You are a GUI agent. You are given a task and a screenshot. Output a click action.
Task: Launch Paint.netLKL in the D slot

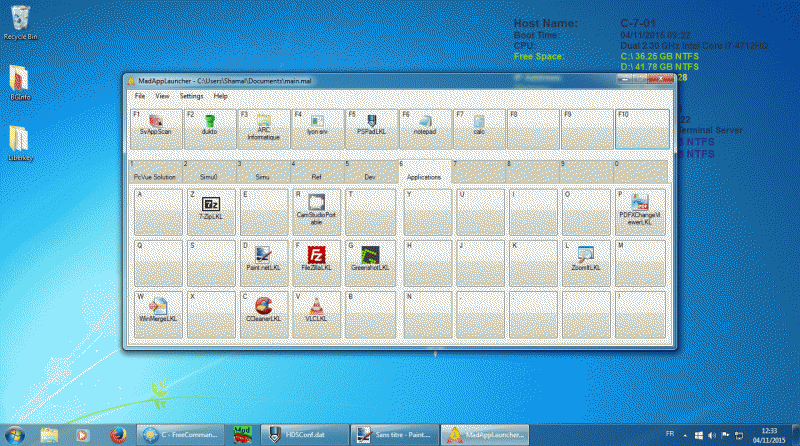(x=264, y=263)
